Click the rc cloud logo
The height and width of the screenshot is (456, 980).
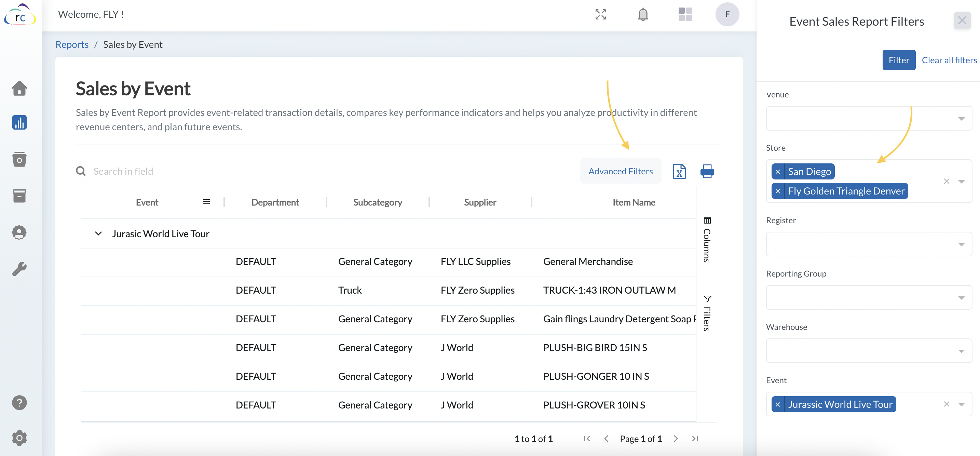20,15
